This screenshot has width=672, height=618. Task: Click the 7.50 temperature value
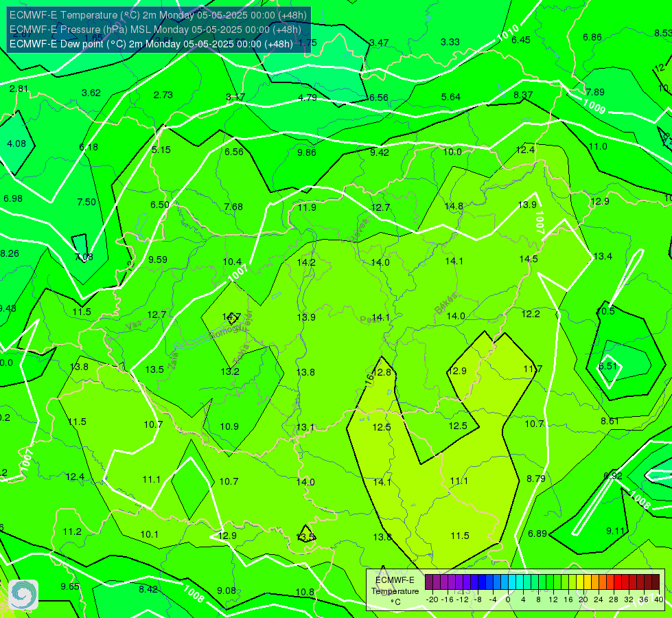tap(86, 202)
